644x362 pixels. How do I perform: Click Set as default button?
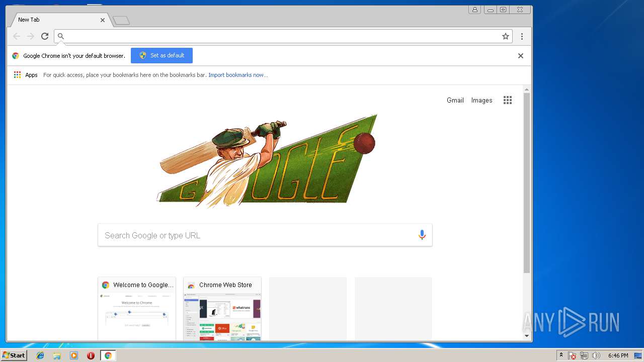click(x=162, y=55)
